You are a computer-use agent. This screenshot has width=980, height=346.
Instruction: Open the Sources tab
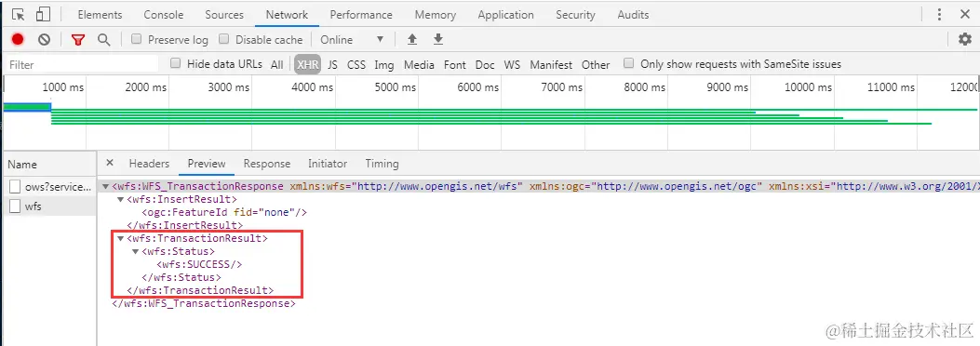point(224,14)
